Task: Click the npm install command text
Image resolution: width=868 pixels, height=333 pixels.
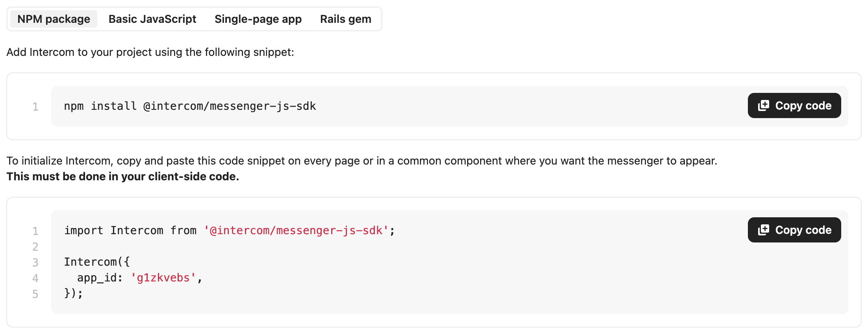Action: point(190,106)
